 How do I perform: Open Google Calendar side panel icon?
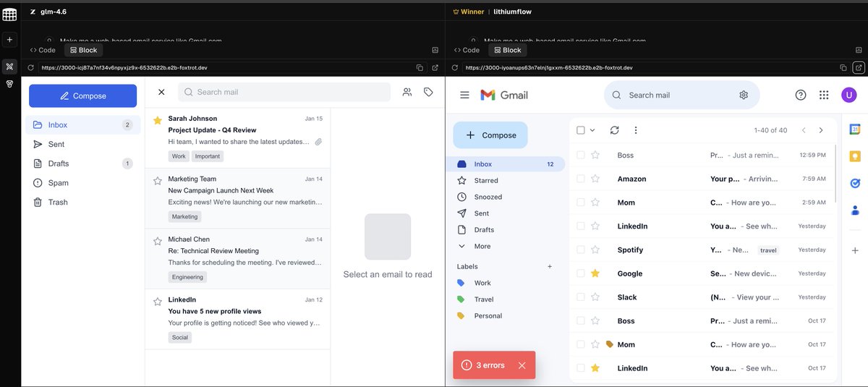pos(855,129)
